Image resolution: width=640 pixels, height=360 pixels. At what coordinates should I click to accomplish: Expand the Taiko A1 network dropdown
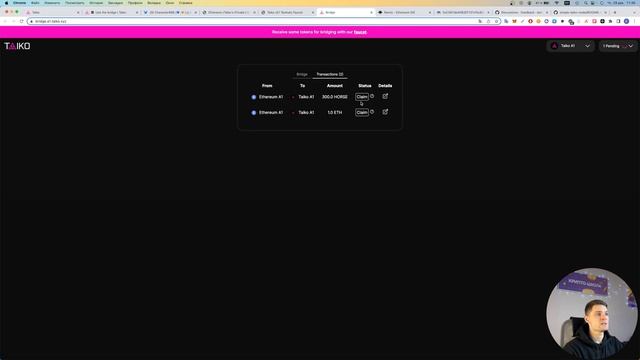[x=571, y=46]
